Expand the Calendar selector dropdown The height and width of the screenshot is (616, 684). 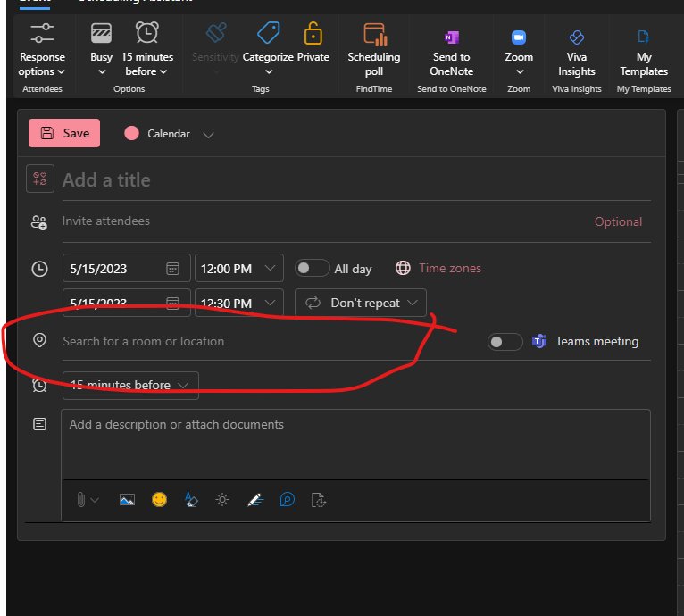(x=209, y=135)
